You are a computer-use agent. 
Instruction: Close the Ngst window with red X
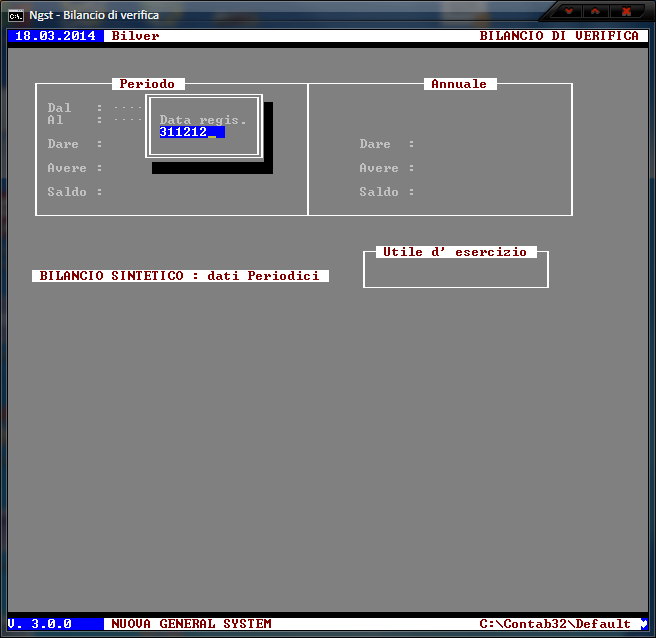(627, 12)
